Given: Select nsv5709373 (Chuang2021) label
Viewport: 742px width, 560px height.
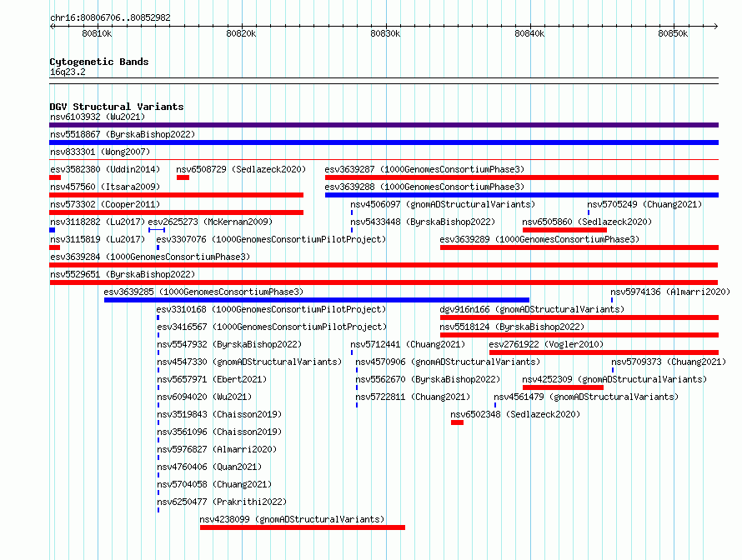Looking at the screenshot, I should point(669,362).
